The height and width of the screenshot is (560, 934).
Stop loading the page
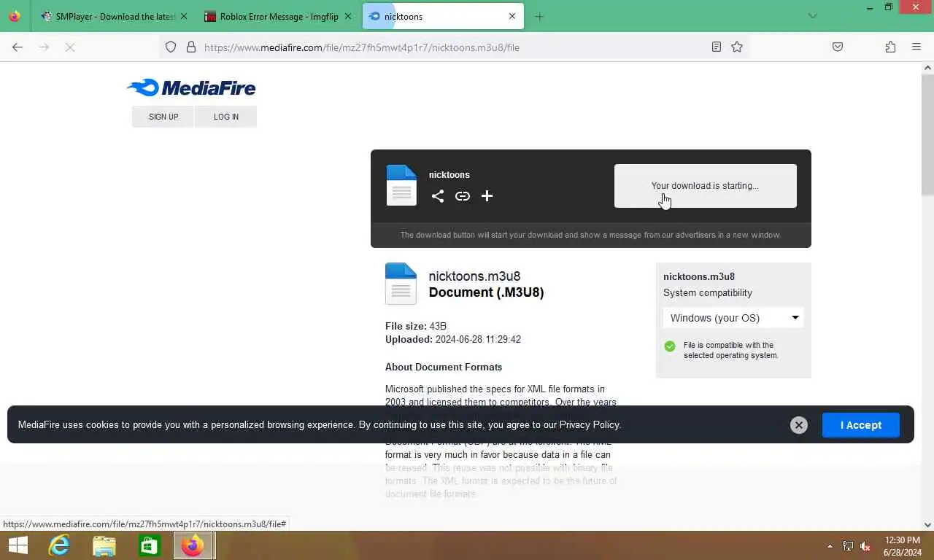[70, 47]
